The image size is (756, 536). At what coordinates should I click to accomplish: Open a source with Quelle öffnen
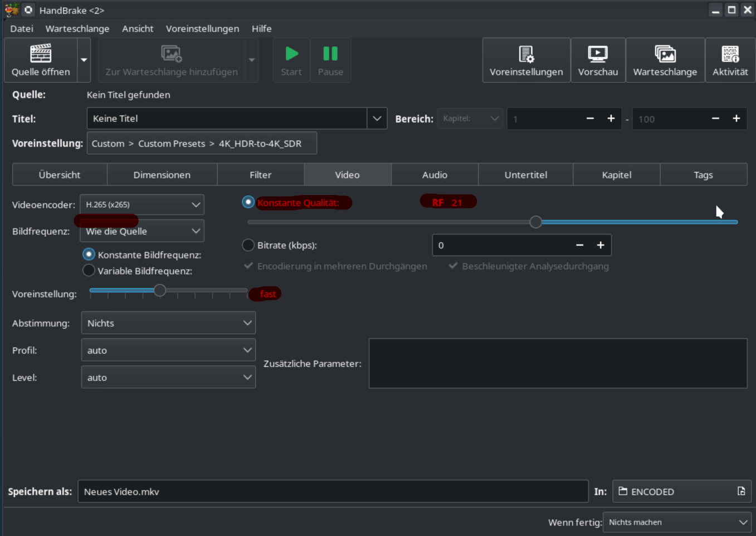tap(41, 60)
